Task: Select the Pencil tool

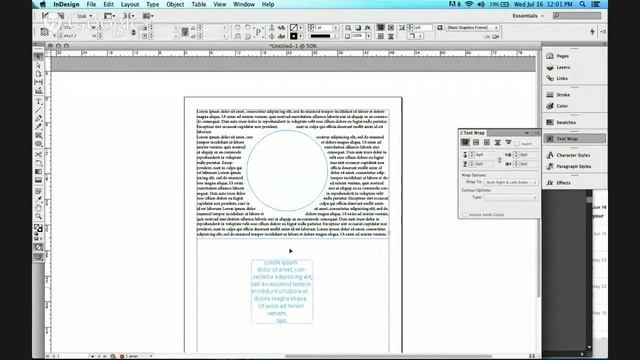Action: (38, 127)
